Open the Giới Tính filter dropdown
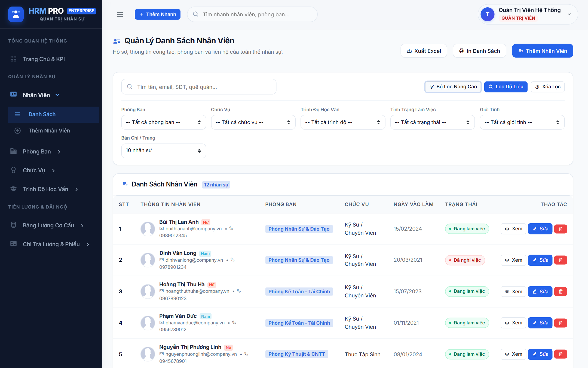 (x=522, y=122)
